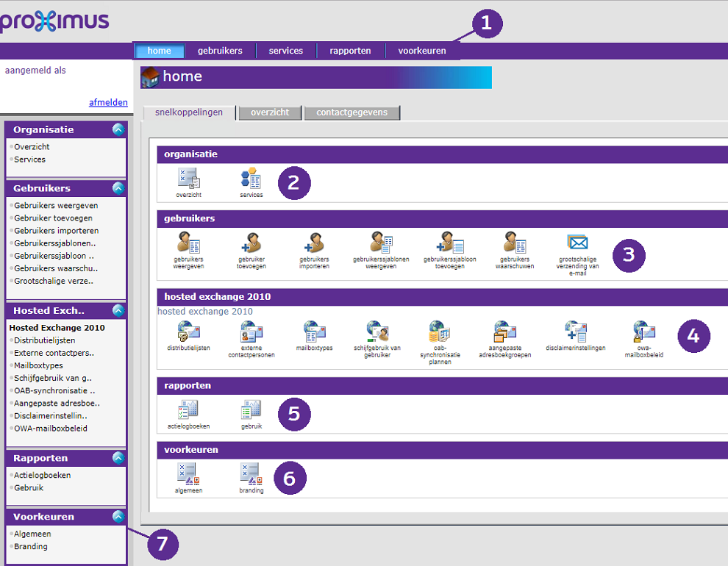Open grootschalige verzending van e-mail icon
The width and height of the screenshot is (728, 566).
tap(577, 243)
